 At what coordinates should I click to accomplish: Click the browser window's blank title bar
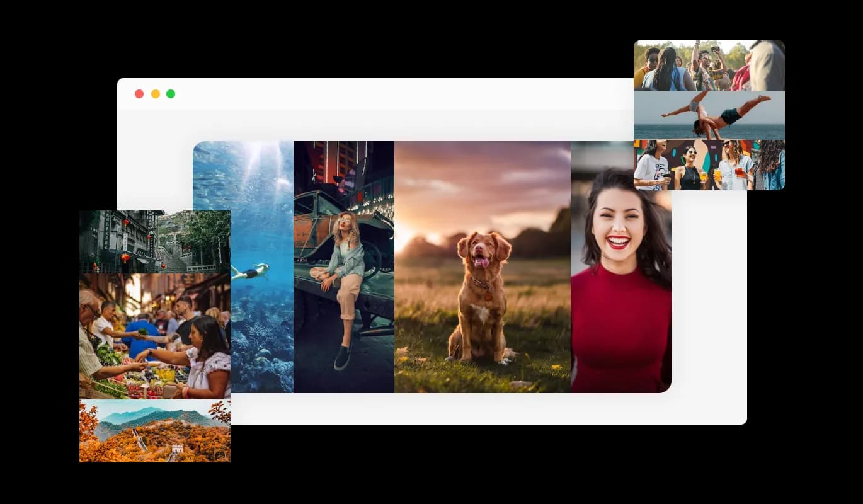[x=378, y=94]
